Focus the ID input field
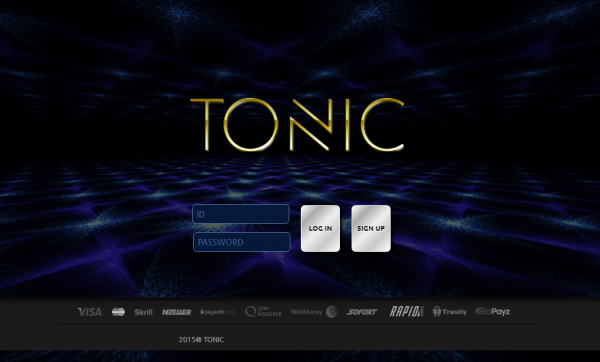 tap(241, 214)
